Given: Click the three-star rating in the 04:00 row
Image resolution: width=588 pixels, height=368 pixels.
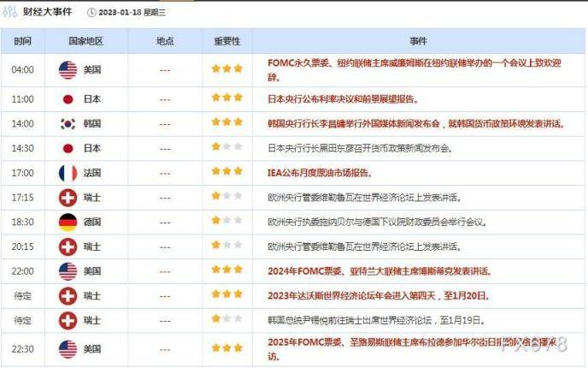Looking at the screenshot, I should pyautogui.click(x=226, y=68).
